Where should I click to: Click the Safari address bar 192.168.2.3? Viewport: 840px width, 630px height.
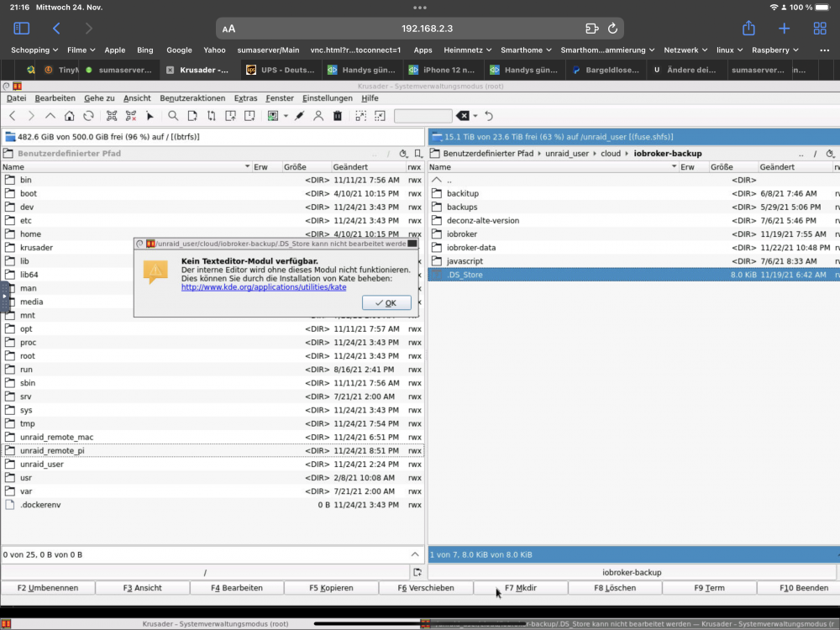(420, 29)
